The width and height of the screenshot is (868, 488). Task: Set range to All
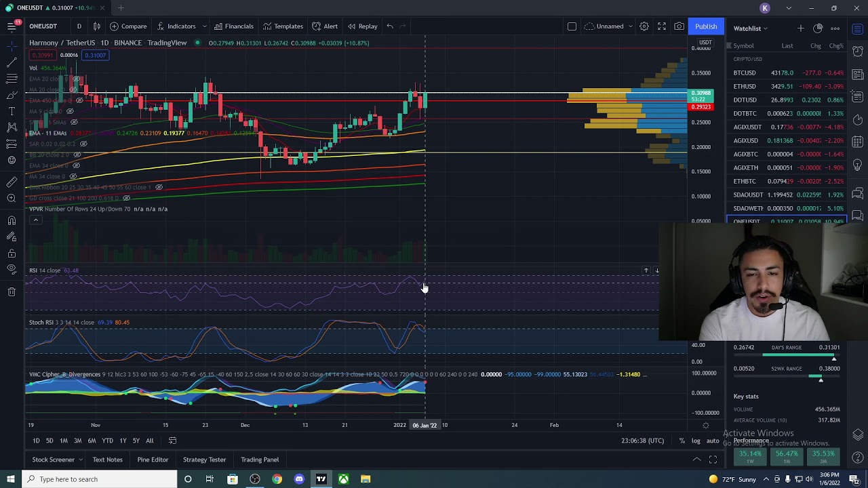149,441
